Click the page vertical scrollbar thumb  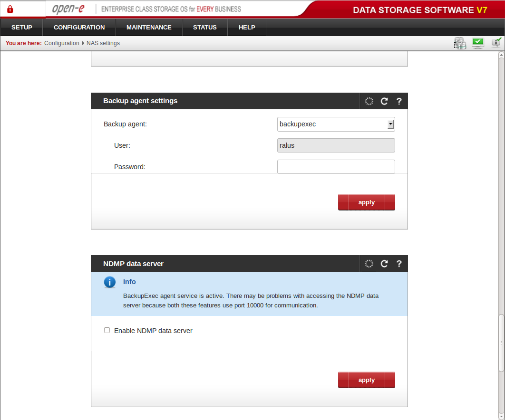pyautogui.click(x=501, y=342)
